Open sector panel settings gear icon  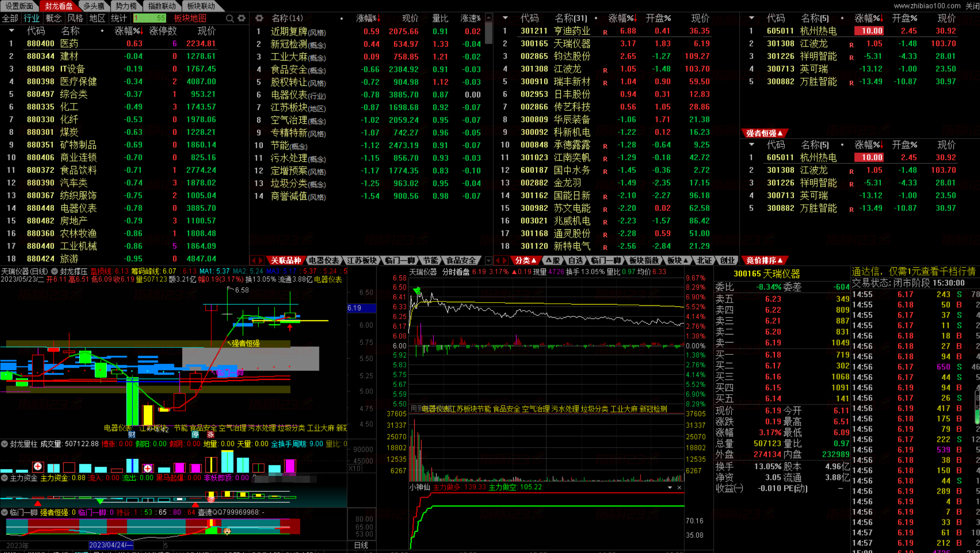point(242,18)
